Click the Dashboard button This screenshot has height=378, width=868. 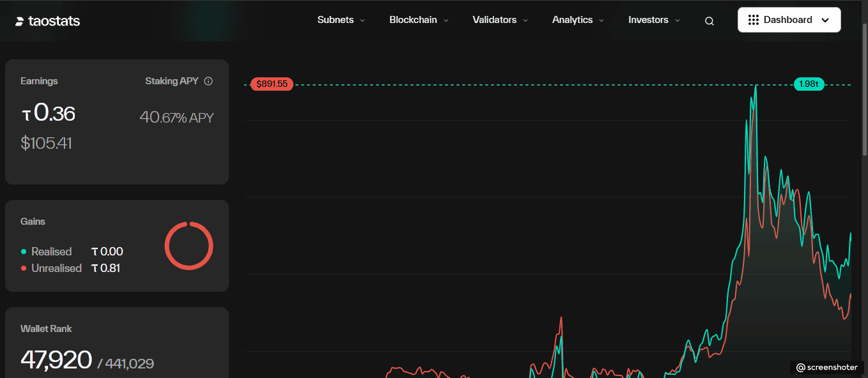coord(789,20)
